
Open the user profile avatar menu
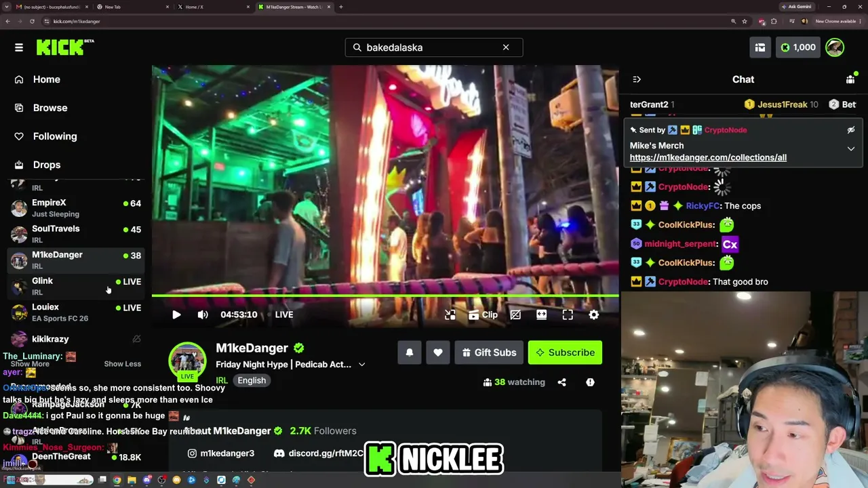pyautogui.click(x=835, y=47)
